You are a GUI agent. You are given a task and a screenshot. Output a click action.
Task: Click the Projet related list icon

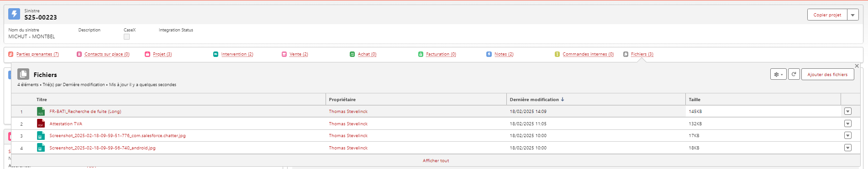(147, 54)
